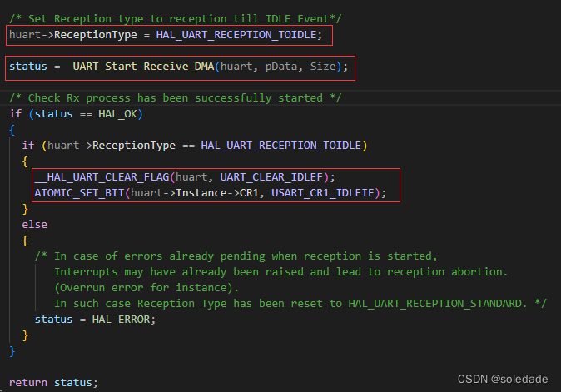561x392 pixels.
Task: Click the else keyword
Action: tap(35, 225)
